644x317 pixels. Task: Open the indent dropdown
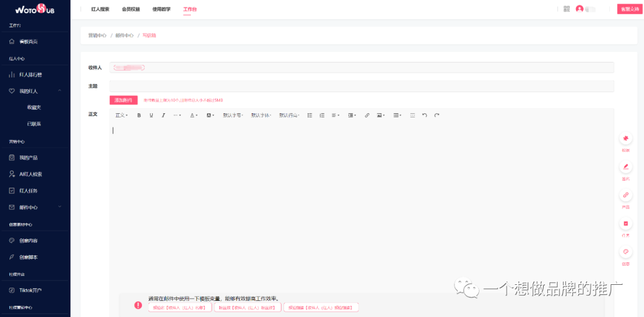(x=352, y=116)
